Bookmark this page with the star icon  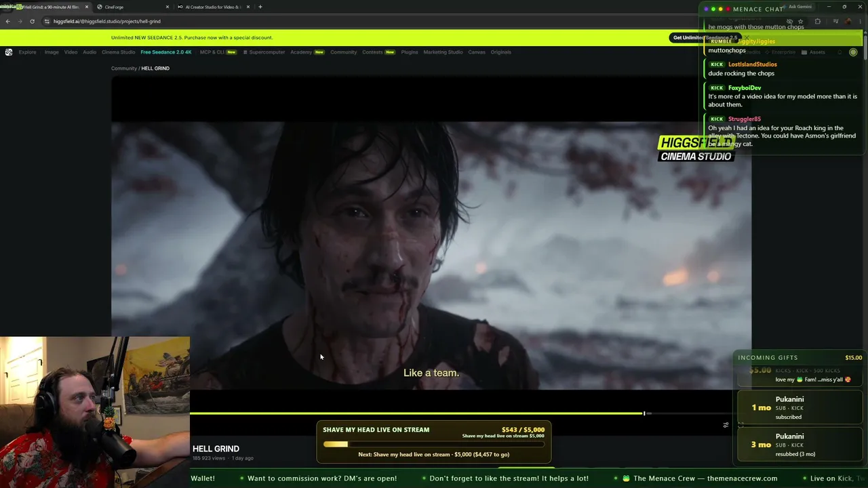tap(801, 21)
